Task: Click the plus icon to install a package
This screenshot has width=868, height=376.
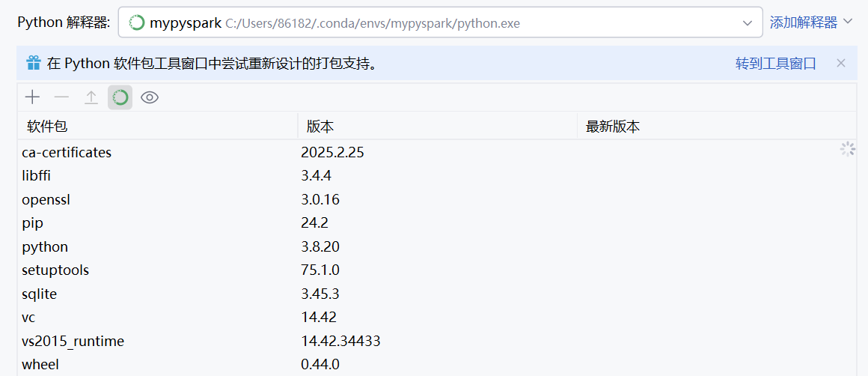Action: click(33, 97)
